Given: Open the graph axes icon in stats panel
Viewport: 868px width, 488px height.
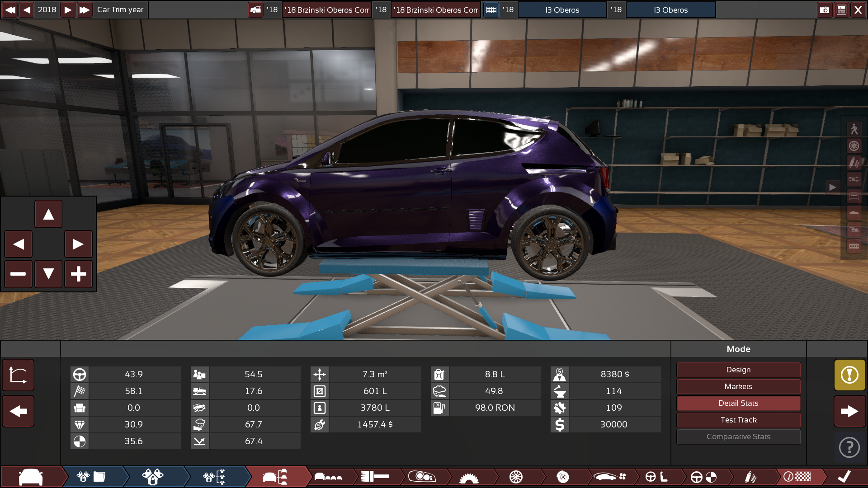Looking at the screenshot, I should 18,375.
